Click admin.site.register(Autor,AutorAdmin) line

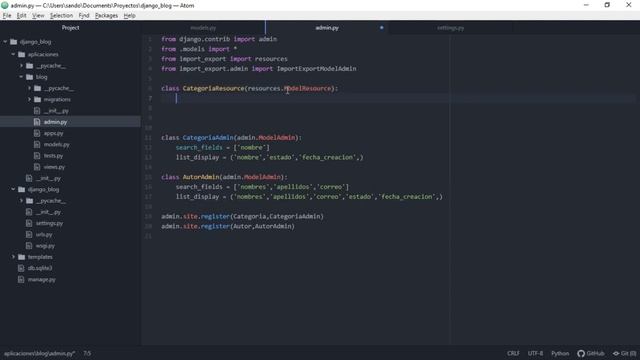click(228, 226)
